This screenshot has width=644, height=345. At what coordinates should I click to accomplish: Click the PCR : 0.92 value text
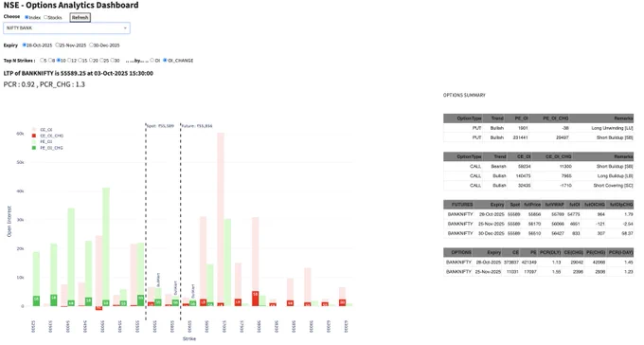[x=19, y=84]
